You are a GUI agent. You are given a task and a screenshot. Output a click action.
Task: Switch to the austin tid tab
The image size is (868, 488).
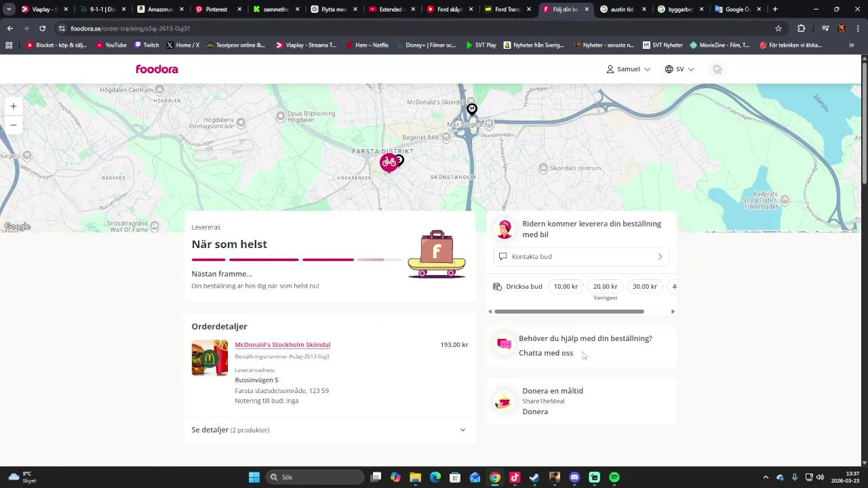pyautogui.click(x=622, y=9)
